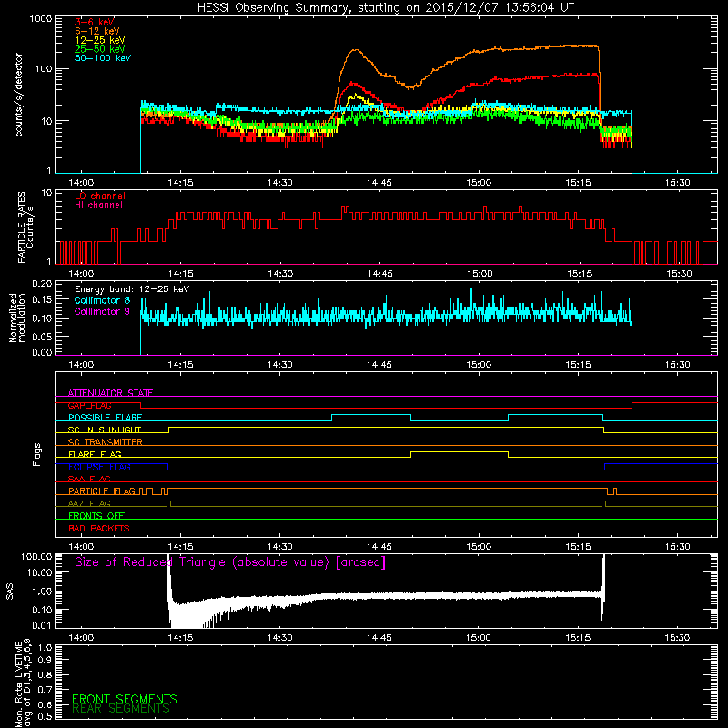Screen dimensions: 728x728
Task: Click the 'PARTICLE_FLAG' flag label
Action: click(102, 490)
